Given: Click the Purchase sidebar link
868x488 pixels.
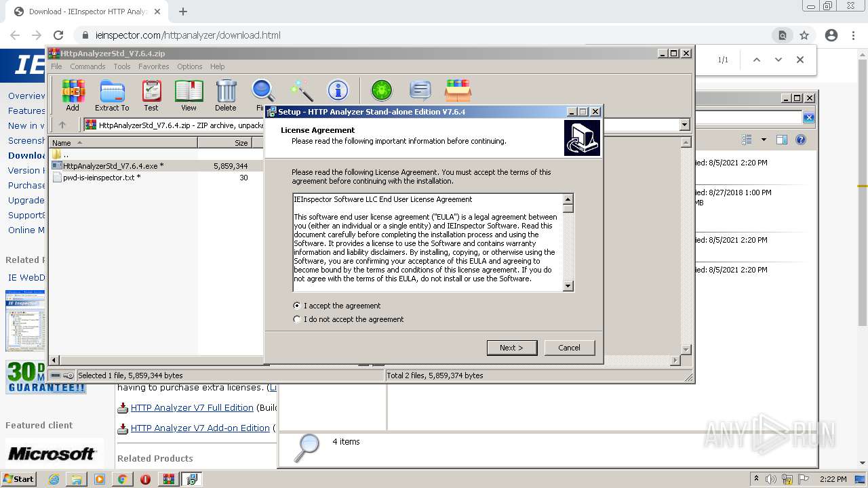Looking at the screenshot, I should (26, 185).
